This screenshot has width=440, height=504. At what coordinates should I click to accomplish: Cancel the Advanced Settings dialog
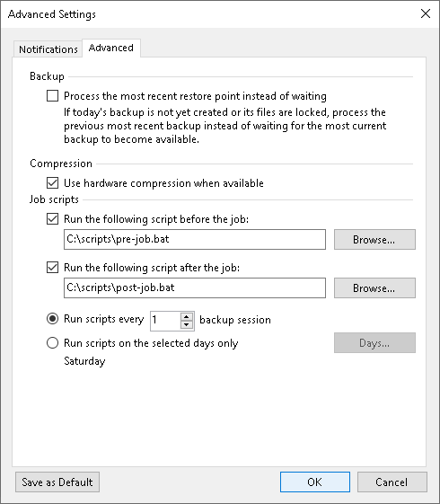pos(392,482)
